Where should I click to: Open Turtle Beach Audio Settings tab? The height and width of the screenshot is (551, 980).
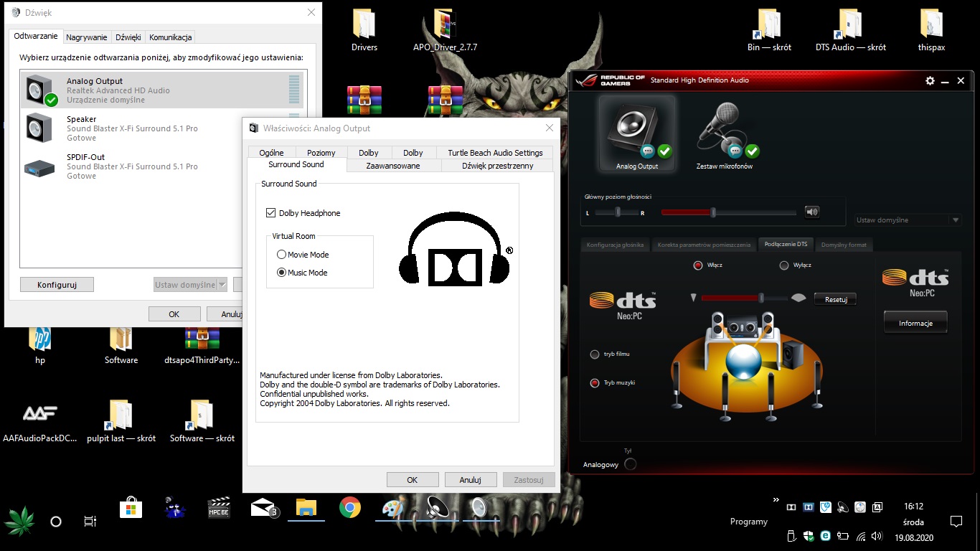pos(495,153)
